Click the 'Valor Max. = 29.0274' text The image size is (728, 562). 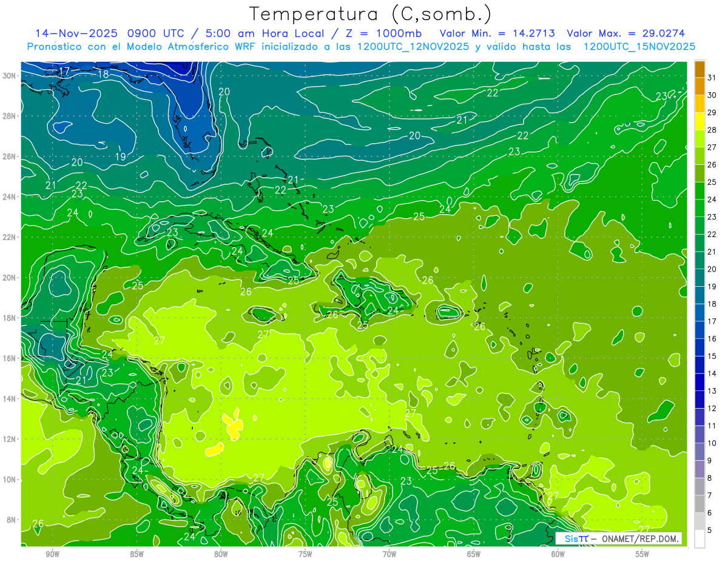626,33
